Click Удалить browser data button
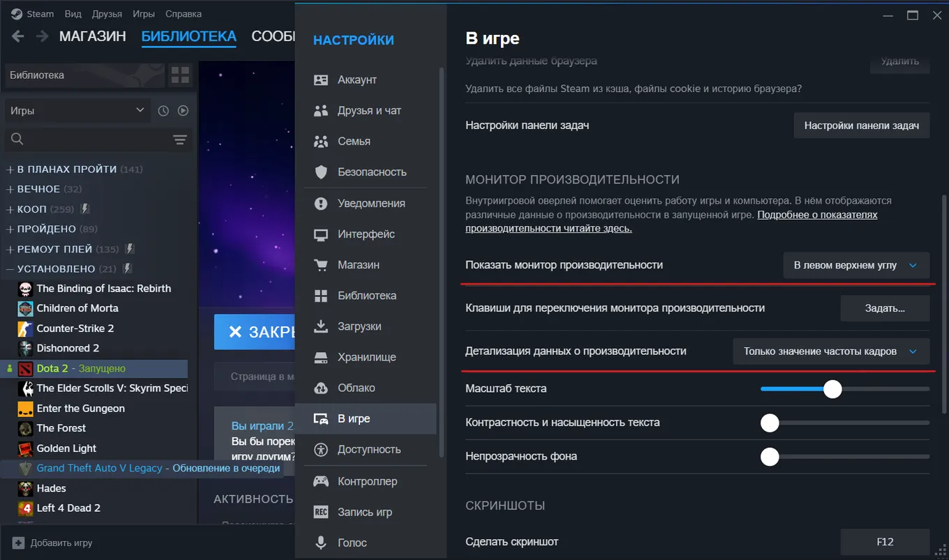This screenshot has height=560, width=949. (x=899, y=61)
